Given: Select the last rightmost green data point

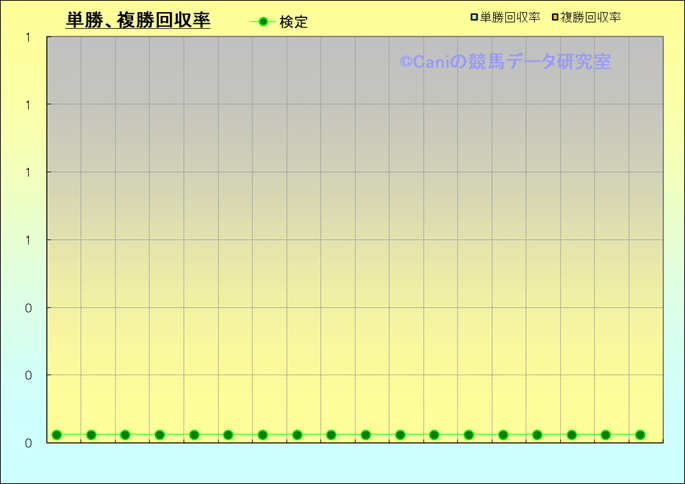Looking at the screenshot, I should coord(640,435).
